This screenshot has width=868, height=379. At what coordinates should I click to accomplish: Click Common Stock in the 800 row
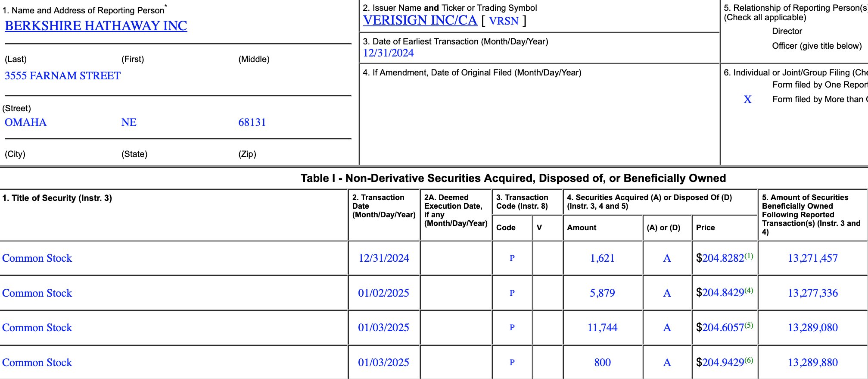click(x=37, y=363)
